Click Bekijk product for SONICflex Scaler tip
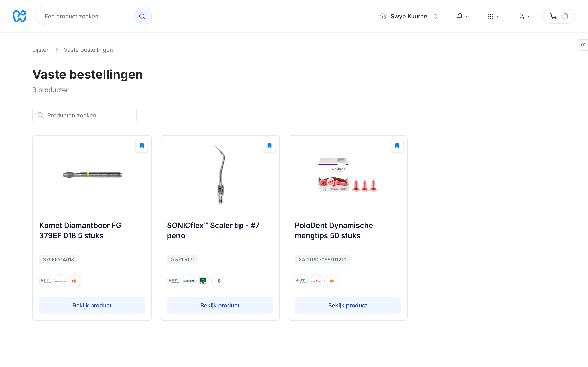The height and width of the screenshot is (367, 588). point(220,305)
